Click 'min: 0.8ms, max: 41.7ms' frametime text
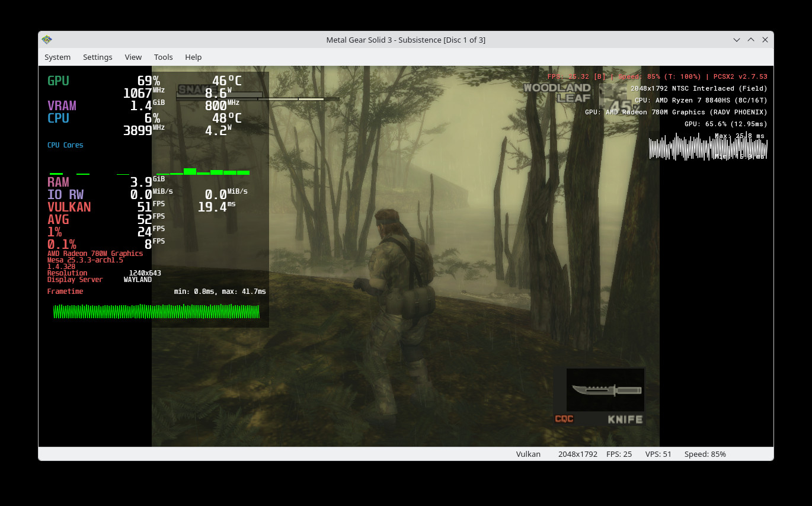This screenshot has width=812, height=506. point(220,292)
